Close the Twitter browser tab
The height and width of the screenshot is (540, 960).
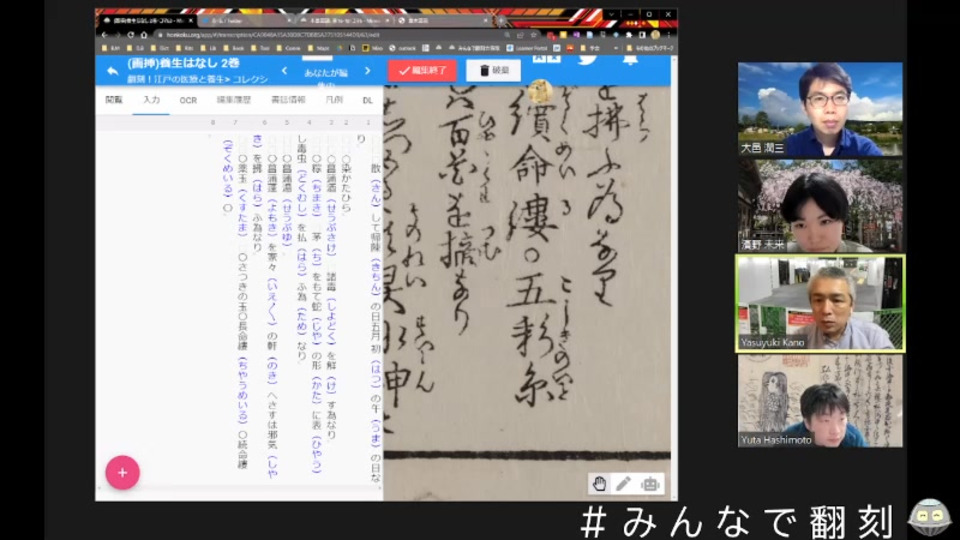(x=289, y=20)
